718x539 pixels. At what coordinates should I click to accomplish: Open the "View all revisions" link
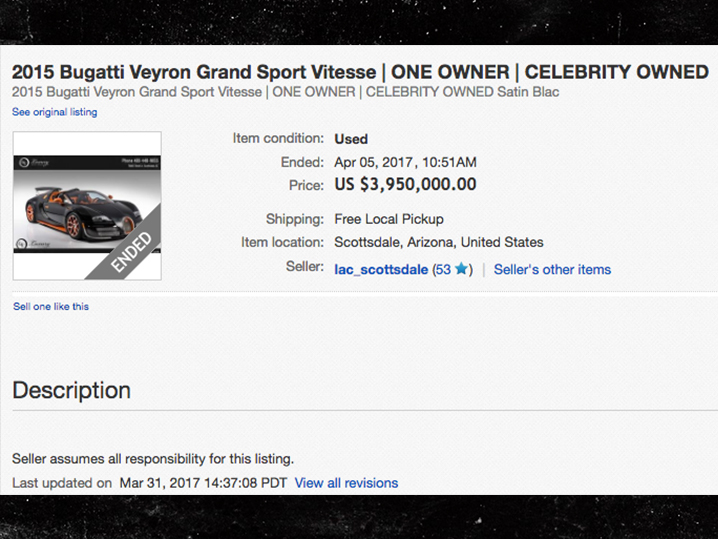point(346,483)
